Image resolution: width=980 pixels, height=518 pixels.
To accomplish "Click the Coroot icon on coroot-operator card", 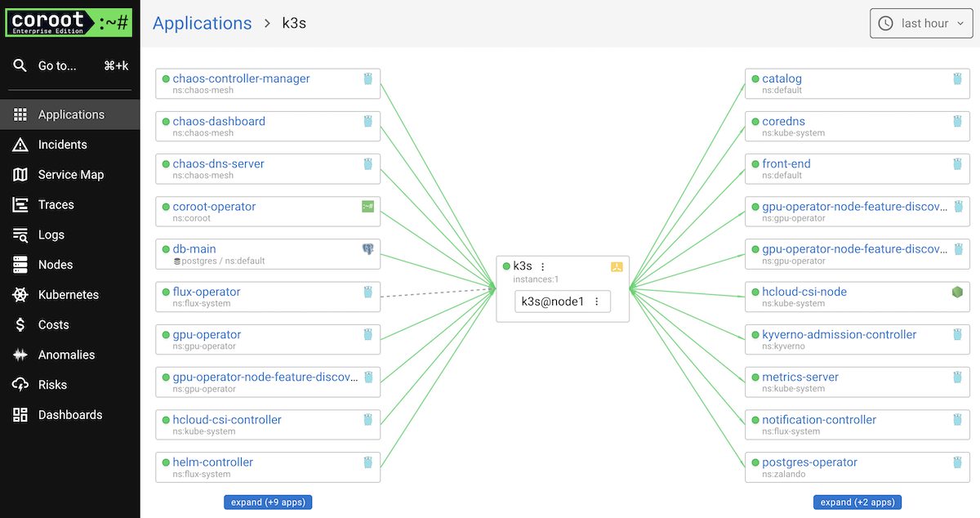I will (x=368, y=207).
